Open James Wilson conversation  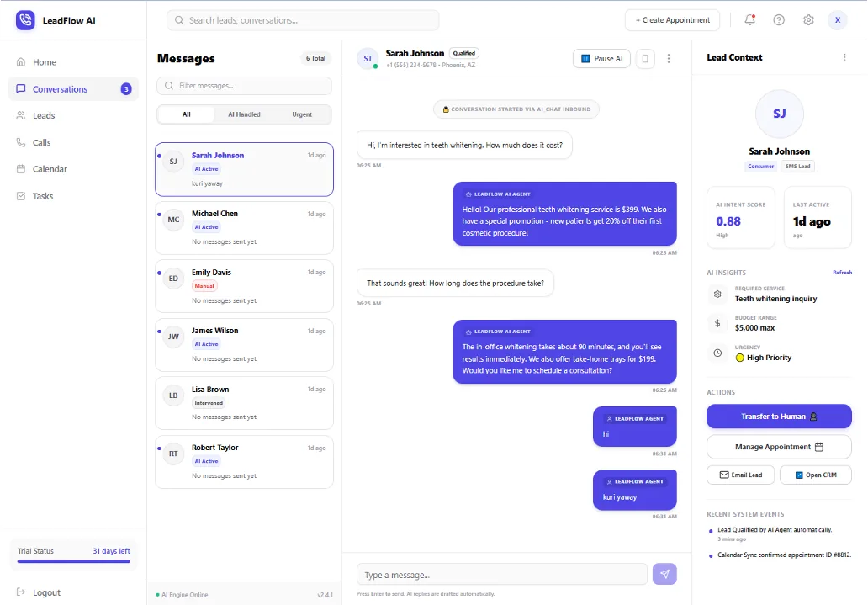point(244,345)
